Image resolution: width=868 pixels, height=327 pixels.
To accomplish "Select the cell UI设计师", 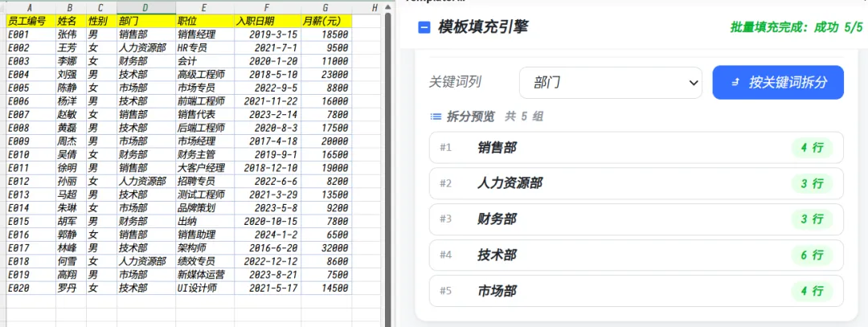I will coord(205,288).
